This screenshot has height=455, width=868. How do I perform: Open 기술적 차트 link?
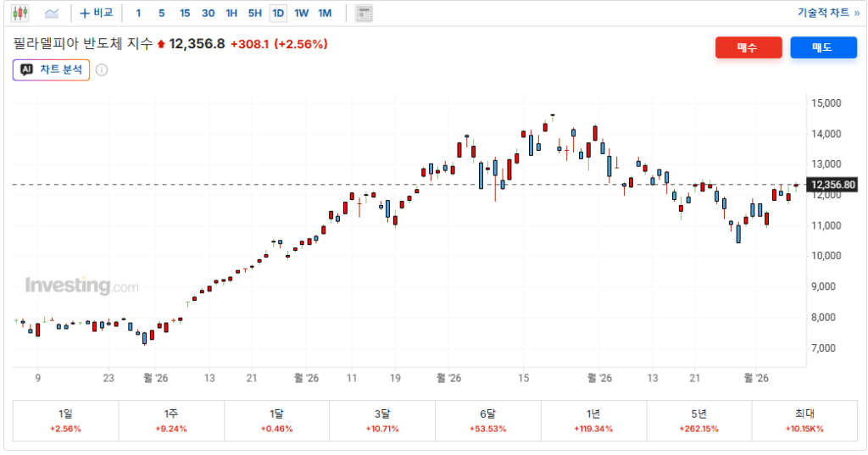pos(828,12)
